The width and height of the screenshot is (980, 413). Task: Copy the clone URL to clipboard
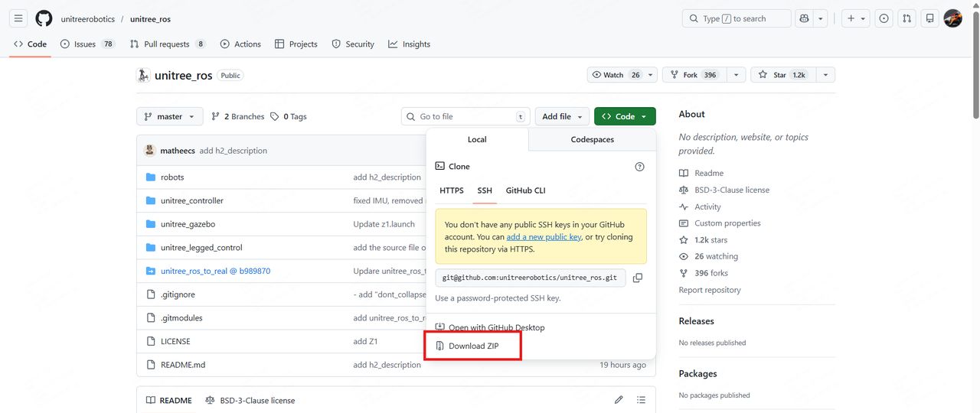[x=637, y=278]
